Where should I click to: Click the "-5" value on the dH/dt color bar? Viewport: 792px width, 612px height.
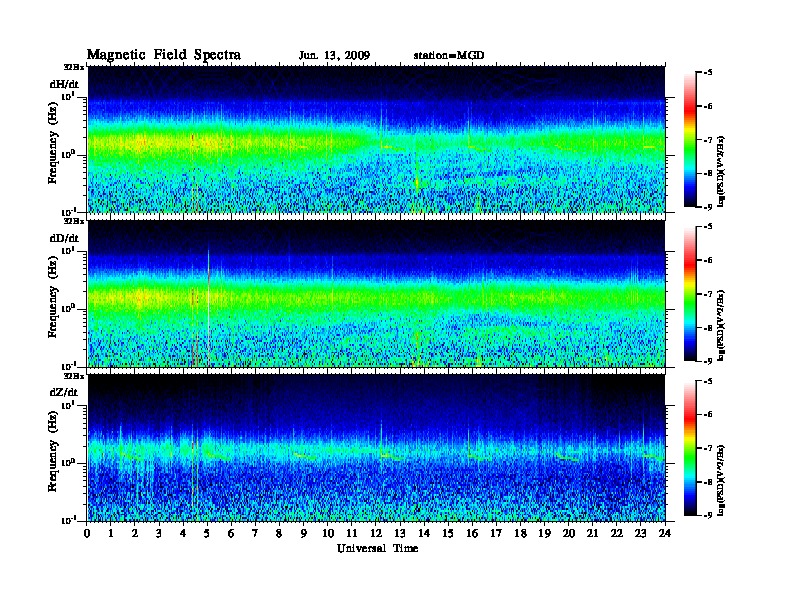point(708,73)
